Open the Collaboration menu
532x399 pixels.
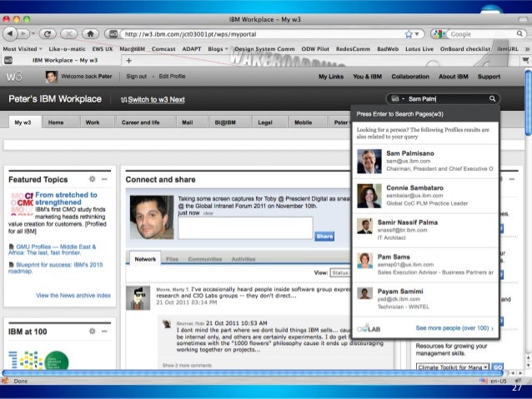click(410, 77)
